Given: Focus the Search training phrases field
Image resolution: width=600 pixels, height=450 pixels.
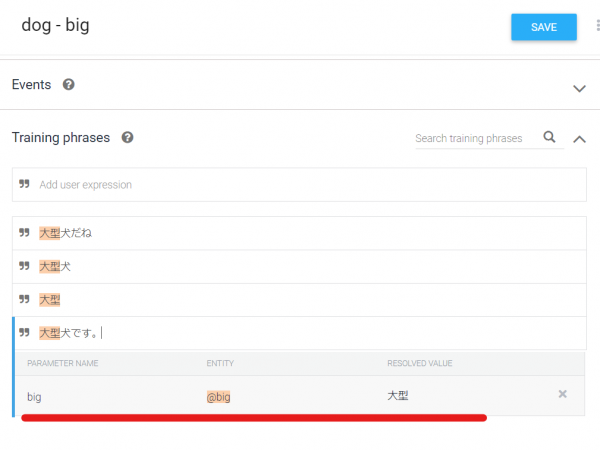Looking at the screenshot, I should pyautogui.click(x=478, y=138).
